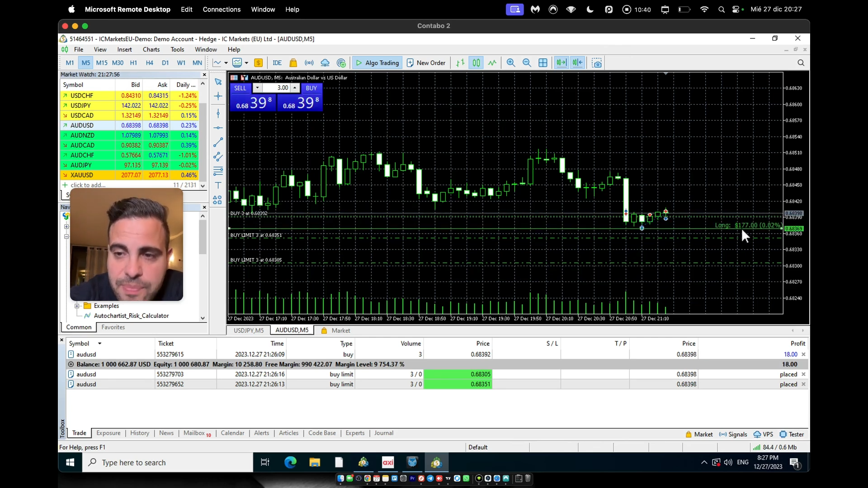Open the volume dropdown on the one-click trading panel
Viewport: 868px width, 488px height.
point(257,88)
